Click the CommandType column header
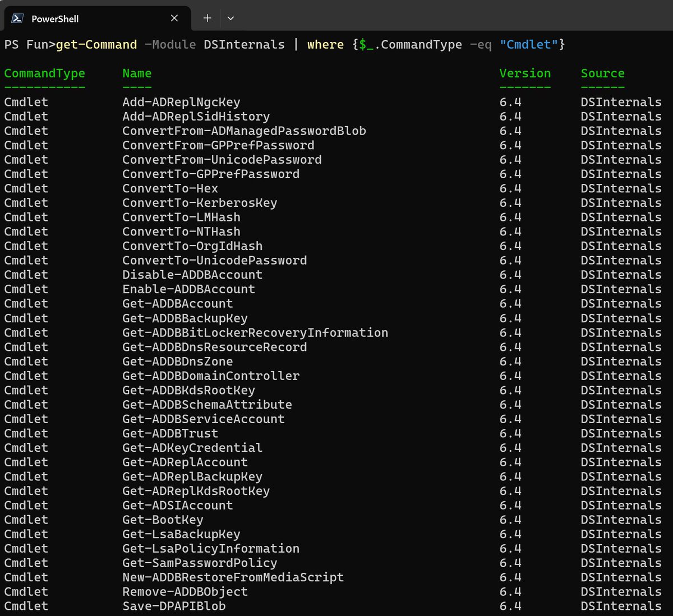The height and width of the screenshot is (616, 673). (x=45, y=73)
